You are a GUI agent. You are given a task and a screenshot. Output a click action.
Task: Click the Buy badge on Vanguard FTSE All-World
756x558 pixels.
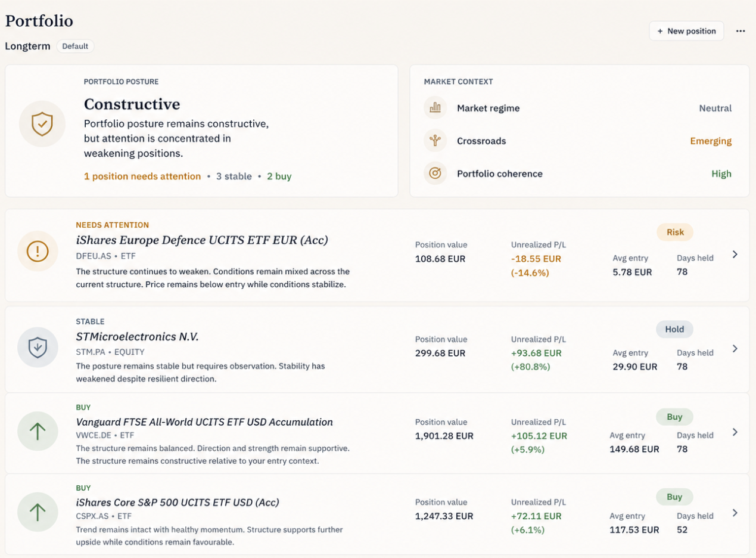(674, 417)
